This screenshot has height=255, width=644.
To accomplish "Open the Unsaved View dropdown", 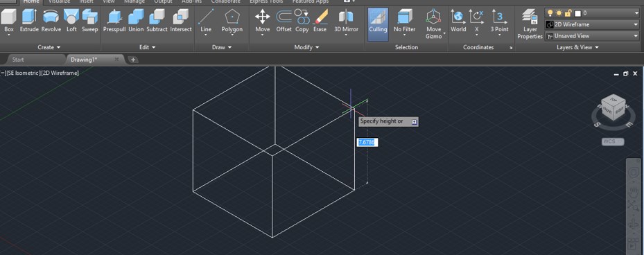I will [636, 36].
